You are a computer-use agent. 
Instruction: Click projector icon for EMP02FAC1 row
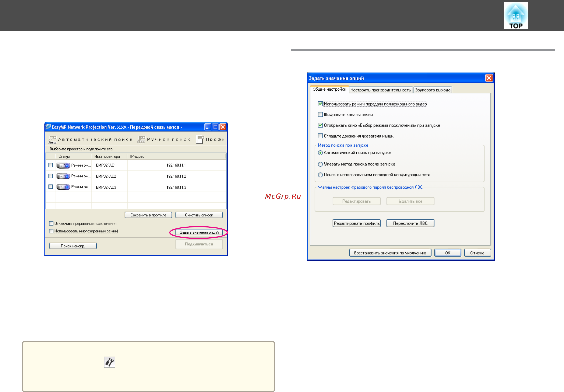tap(63, 166)
